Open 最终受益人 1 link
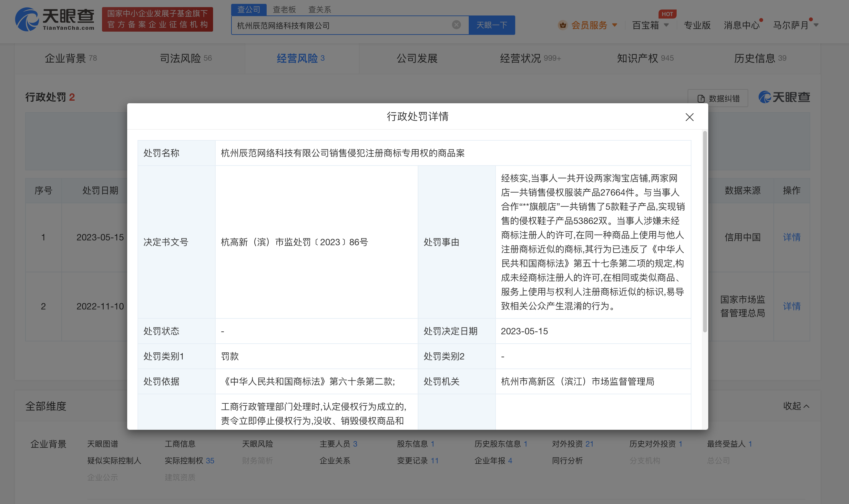849x504 pixels. click(x=730, y=444)
